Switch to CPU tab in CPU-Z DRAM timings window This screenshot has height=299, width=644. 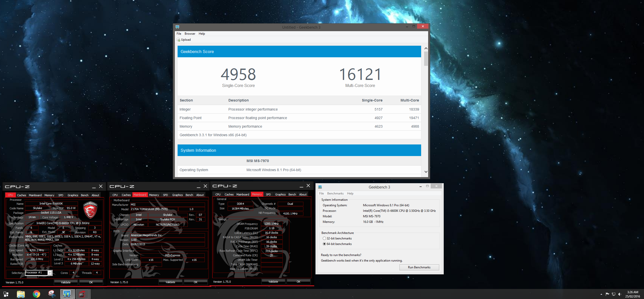218,194
